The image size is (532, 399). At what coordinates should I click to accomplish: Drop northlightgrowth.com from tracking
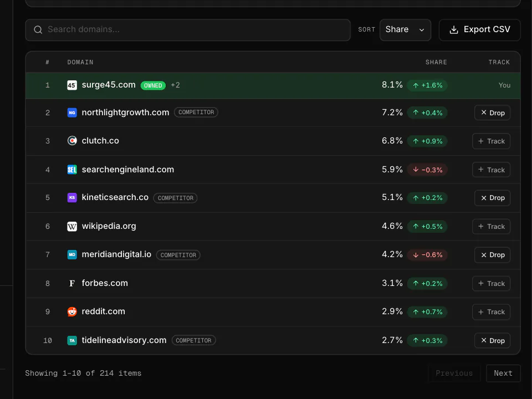[x=492, y=112]
